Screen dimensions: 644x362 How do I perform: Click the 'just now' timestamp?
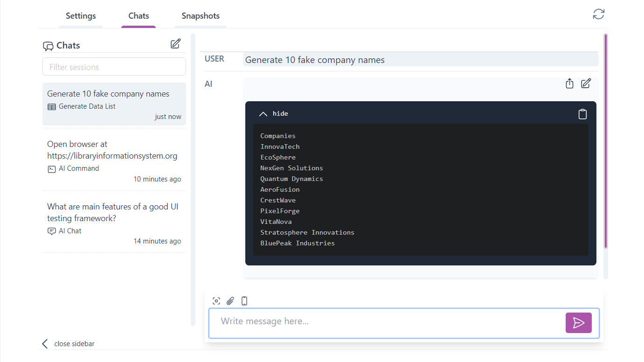tap(168, 117)
